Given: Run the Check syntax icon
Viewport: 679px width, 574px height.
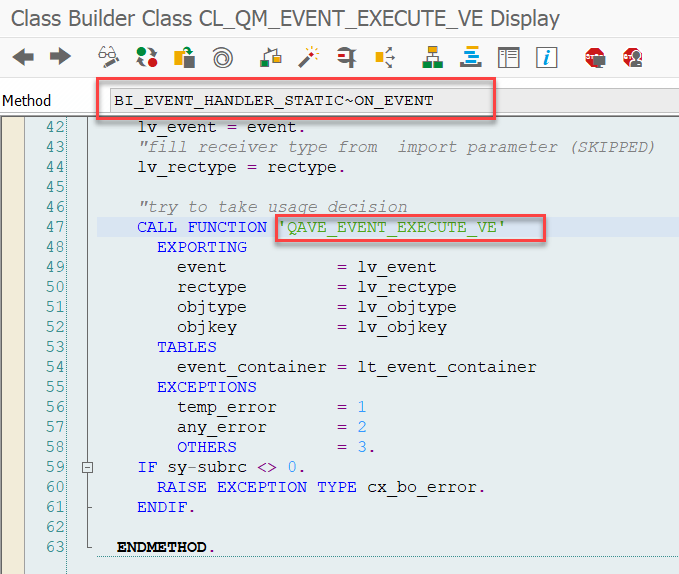Looking at the screenshot, I should pyautogui.click(x=271, y=57).
